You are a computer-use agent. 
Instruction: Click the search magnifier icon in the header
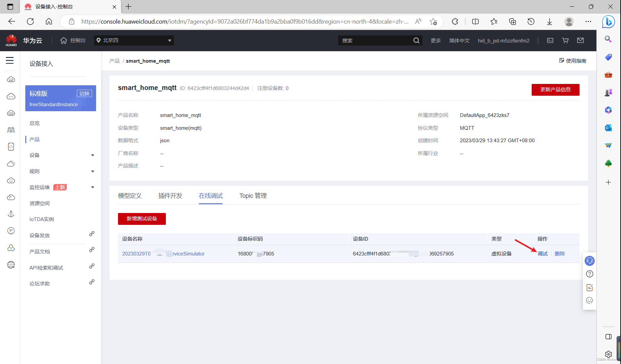click(416, 40)
